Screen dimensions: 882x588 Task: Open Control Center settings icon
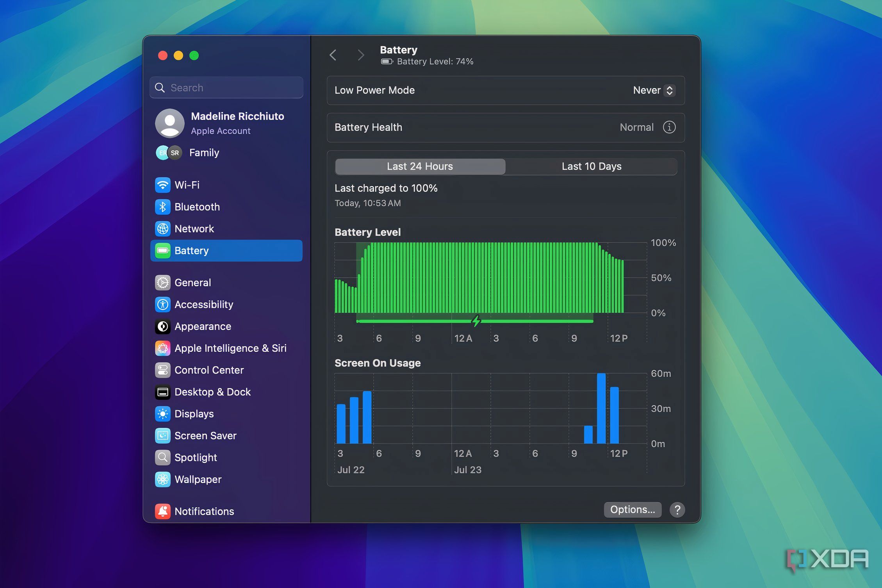(x=162, y=370)
